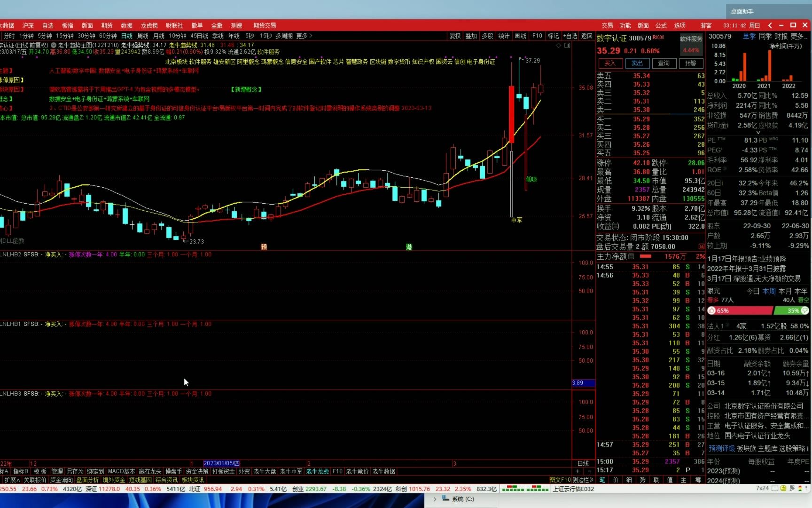This screenshot has height=508, width=812.
Task: Switch to 日线 daily period
Action: click(x=127, y=36)
